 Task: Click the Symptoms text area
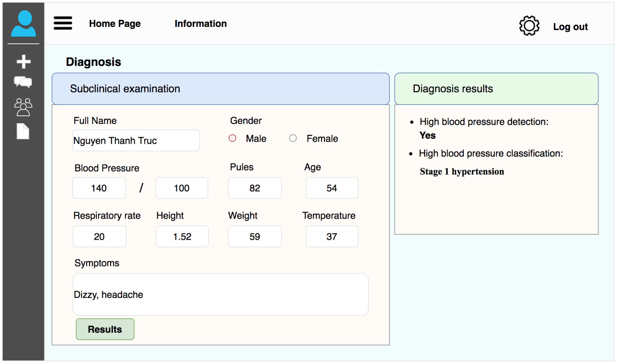(x=221, y=295)
